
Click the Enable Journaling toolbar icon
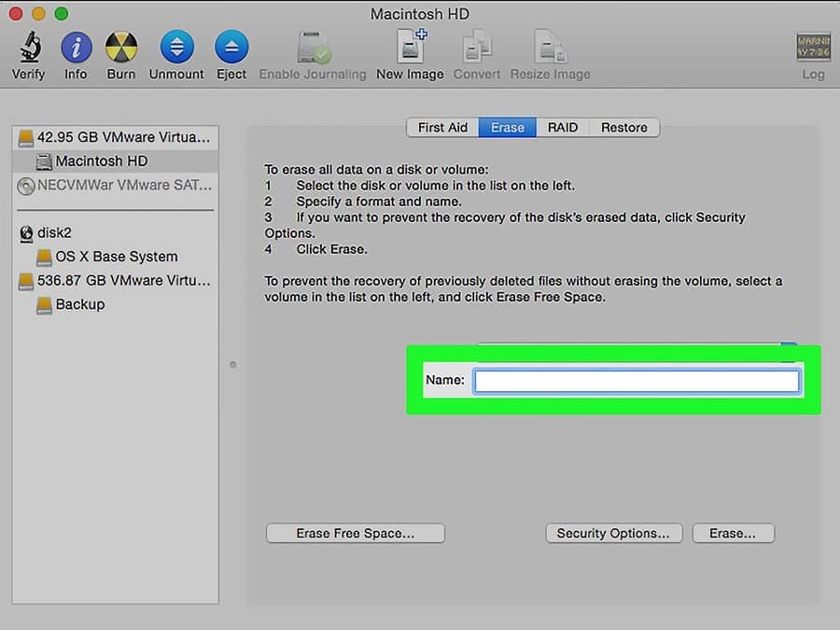(314, 48)
